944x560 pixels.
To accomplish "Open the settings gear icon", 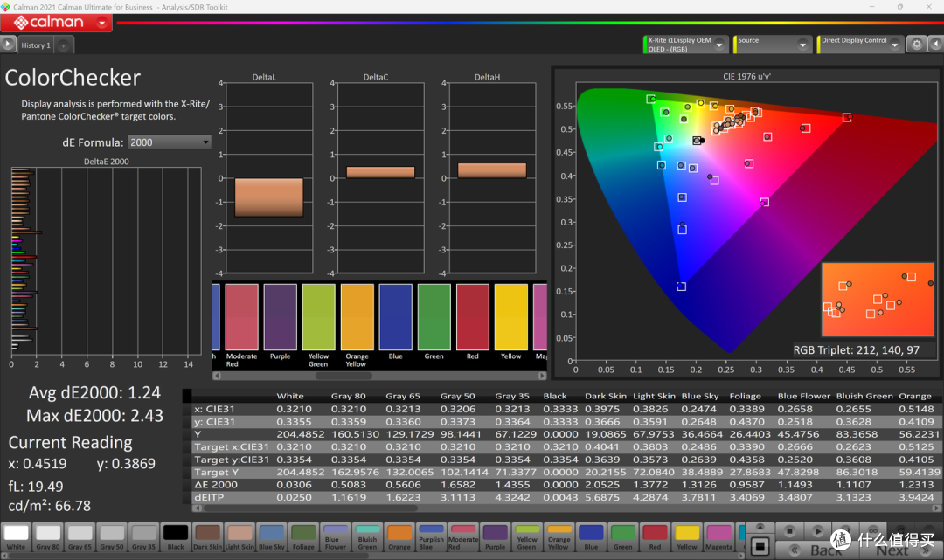I will (916, 44).
